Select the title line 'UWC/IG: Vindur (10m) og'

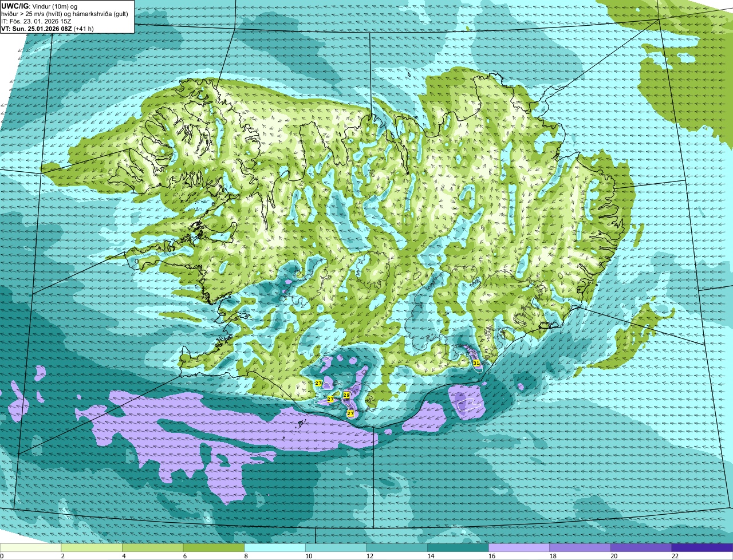(39, 5)
